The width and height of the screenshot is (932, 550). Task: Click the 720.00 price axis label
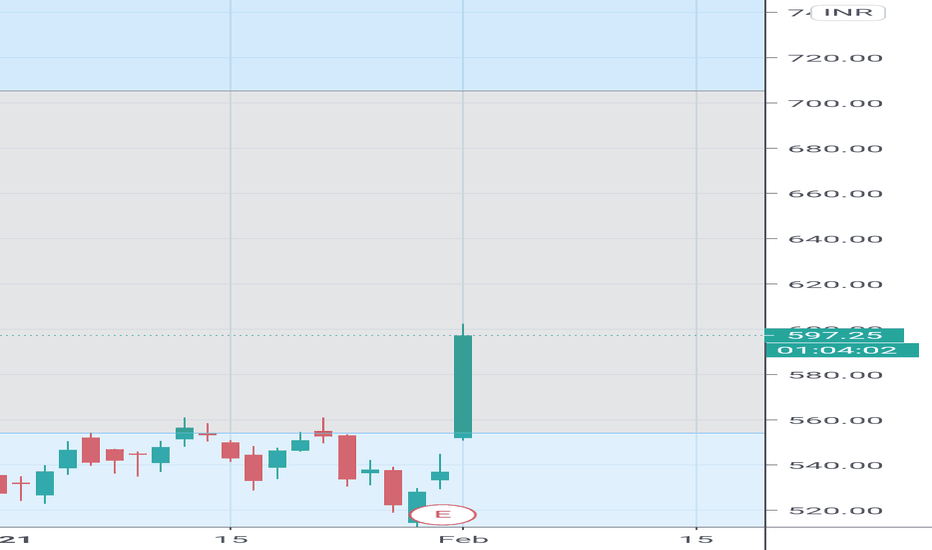point(835,58)
